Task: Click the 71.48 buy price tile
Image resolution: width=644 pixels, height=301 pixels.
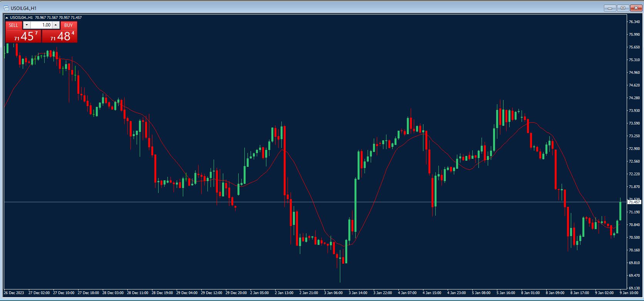Action: [60, 36]
